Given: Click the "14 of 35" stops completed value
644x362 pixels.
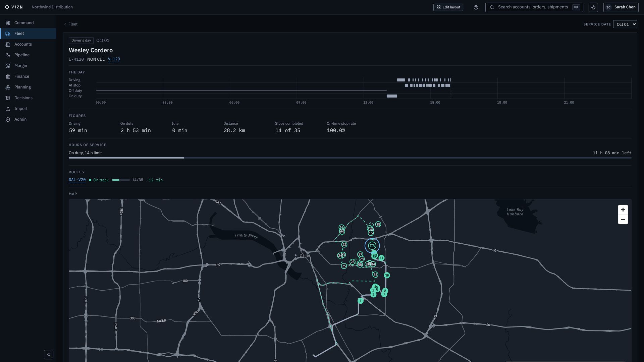Looking at the screenshot, I should (288, 131).
